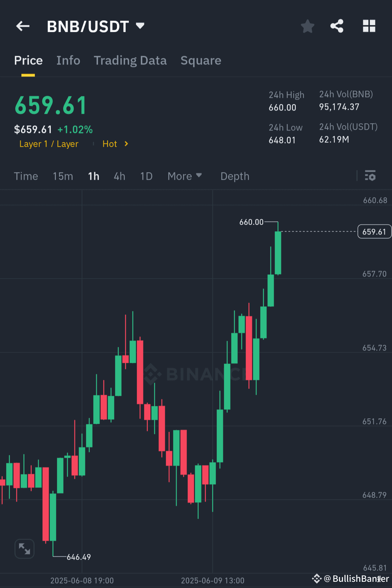Open Hot category via chevron arrow

126,144
